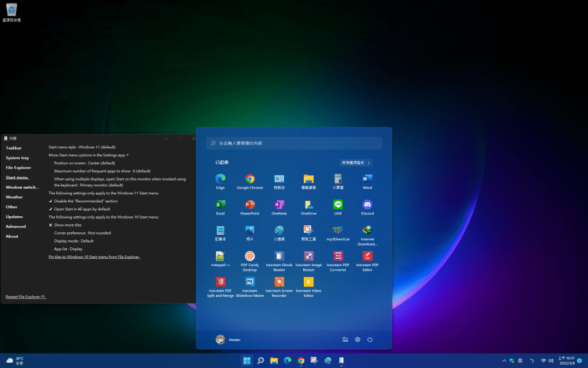Switch to the Taskbar section
The width and height of the screenshot is (588, 368).
pyautogui.click(x=14, y=148)
